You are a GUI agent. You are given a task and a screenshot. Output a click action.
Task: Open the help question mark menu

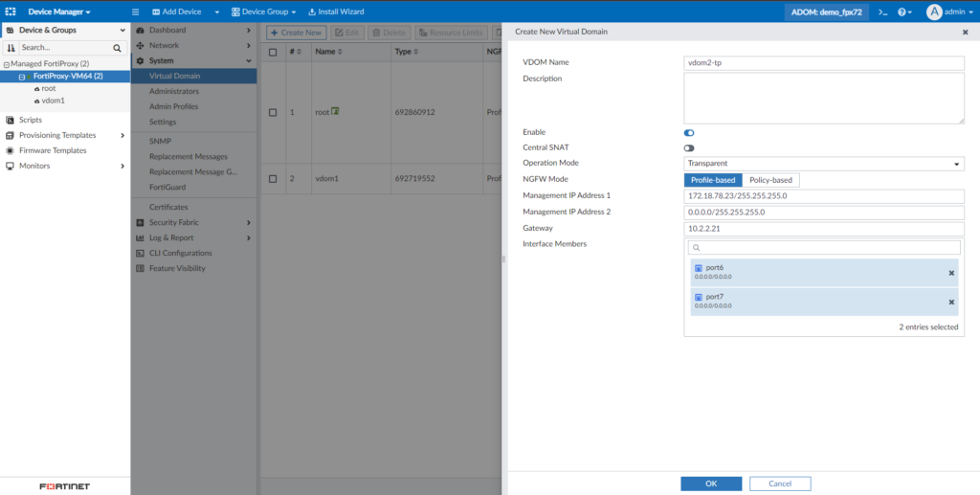click(904, 11)
